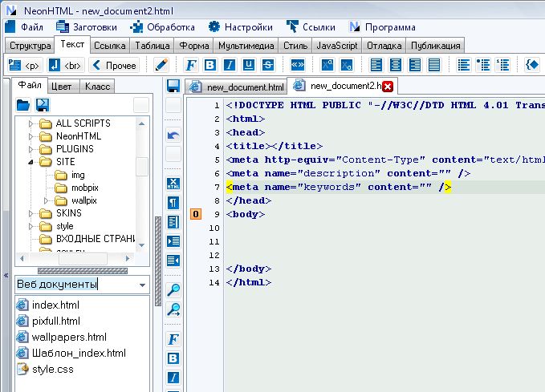Close new_document2.html tab with red X
This screenshot has width=545, height=392.
(388, 87)
